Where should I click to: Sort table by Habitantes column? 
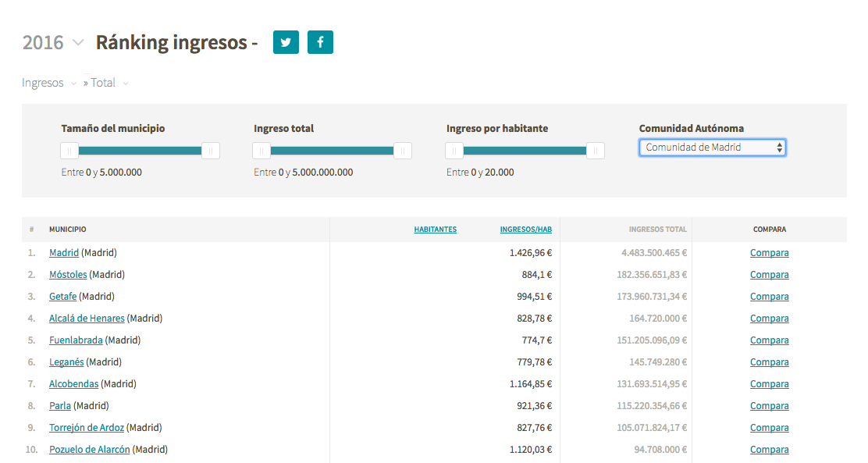pos(435,230)
